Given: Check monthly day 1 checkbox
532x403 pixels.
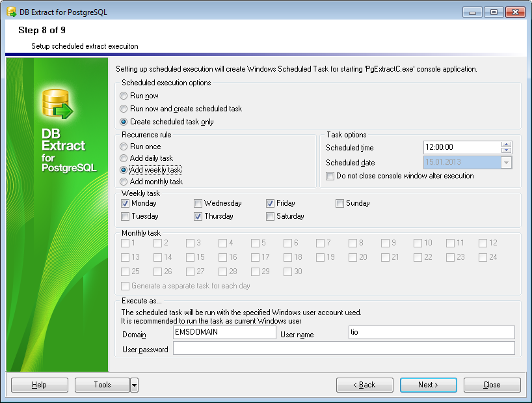Looking at the screenshot, I should pyautogui.click(x=126, y=243).
